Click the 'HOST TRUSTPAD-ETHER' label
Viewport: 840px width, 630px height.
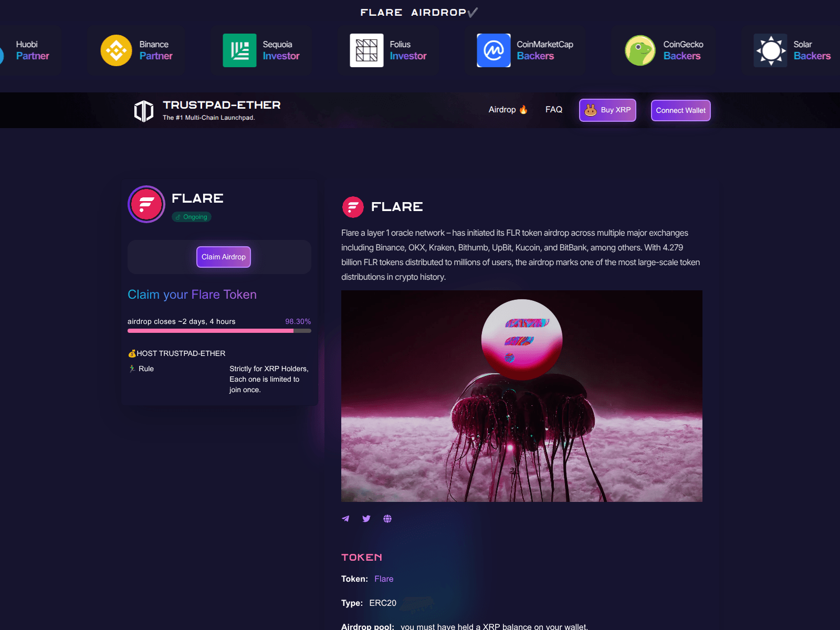click(x=181, y=353)
